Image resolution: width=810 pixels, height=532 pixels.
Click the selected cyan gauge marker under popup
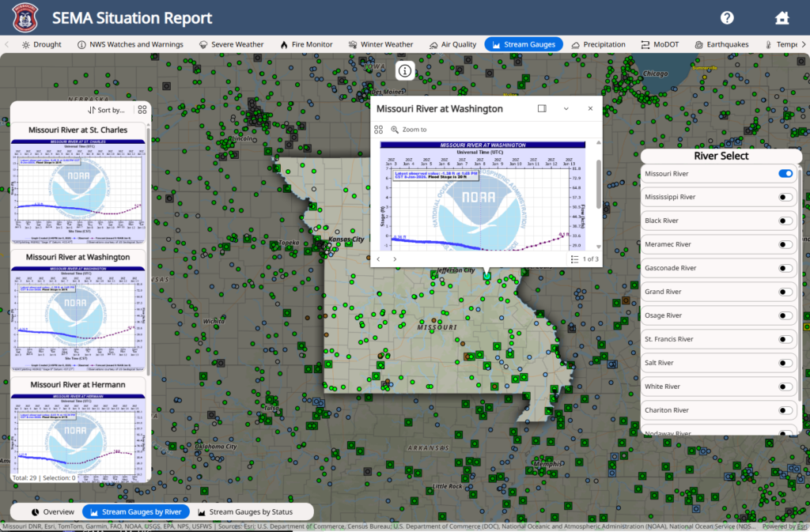tap(486, 277)
